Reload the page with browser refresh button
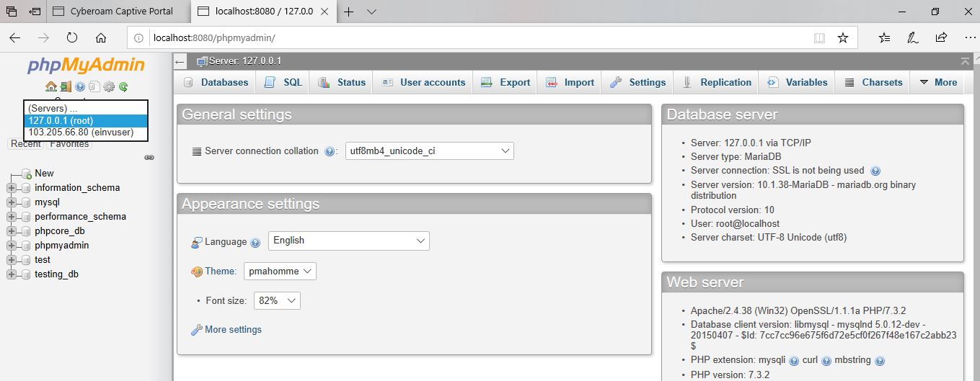This screenshot has width=980, height=381. pos(72,37)
